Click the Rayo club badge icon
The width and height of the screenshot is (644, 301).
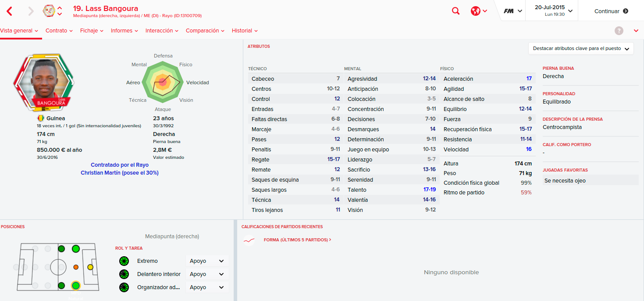[x=49, y=11]
